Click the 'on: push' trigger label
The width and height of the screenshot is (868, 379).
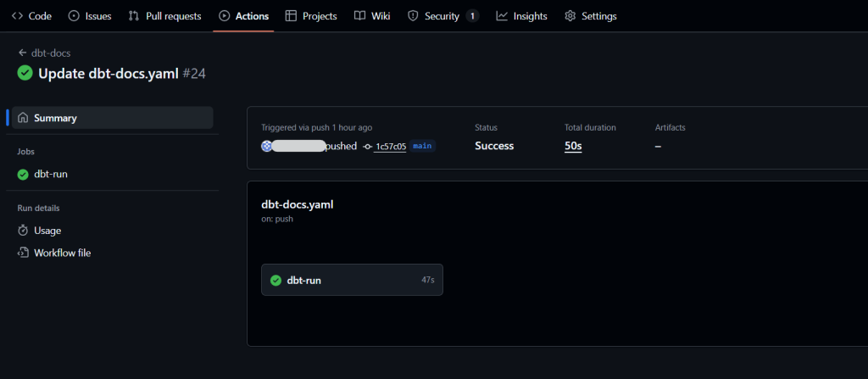(277, 219)
